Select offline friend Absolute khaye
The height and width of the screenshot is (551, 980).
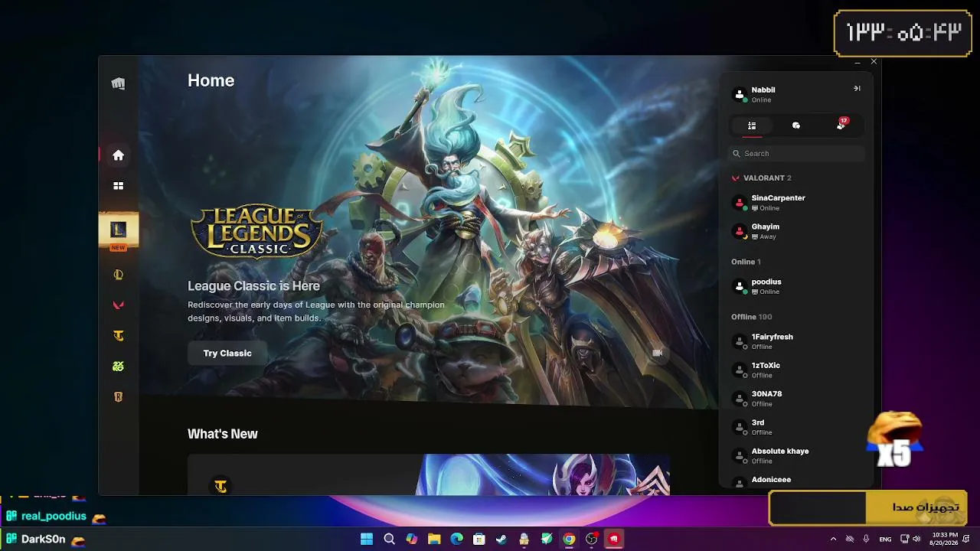(796, 455)
